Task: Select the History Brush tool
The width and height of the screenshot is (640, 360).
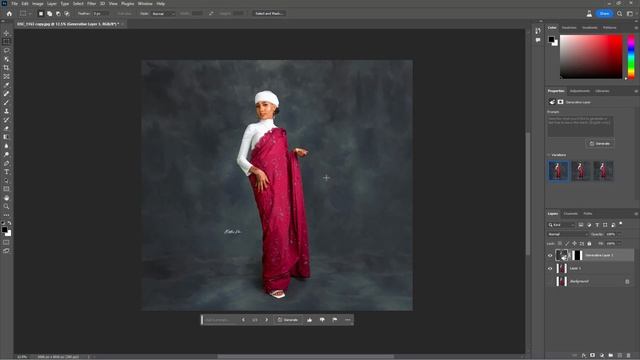Action: click(x=6, y=120)
